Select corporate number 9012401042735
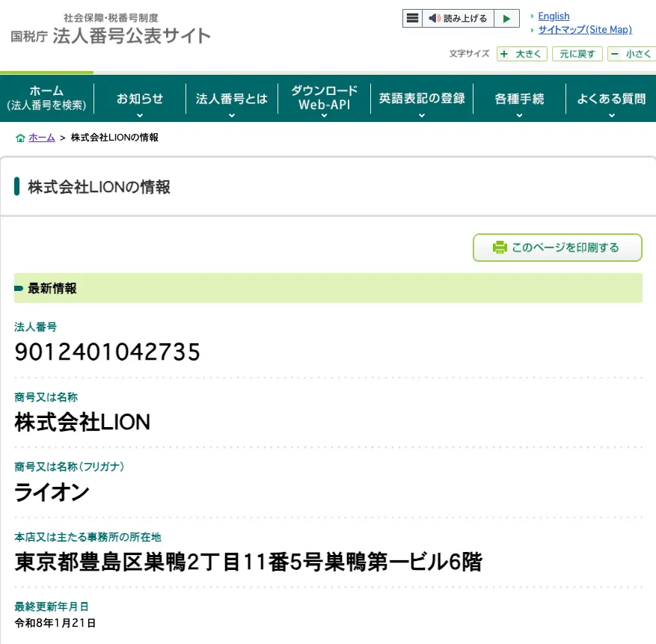 pos(108,352)
